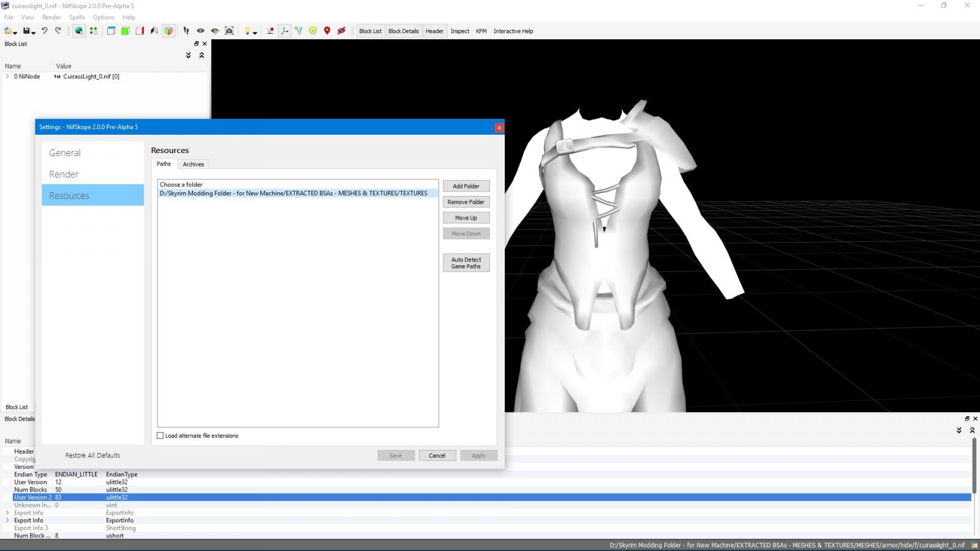Click Auto Detect Game Paths button
980x551 pixels.
466,263
